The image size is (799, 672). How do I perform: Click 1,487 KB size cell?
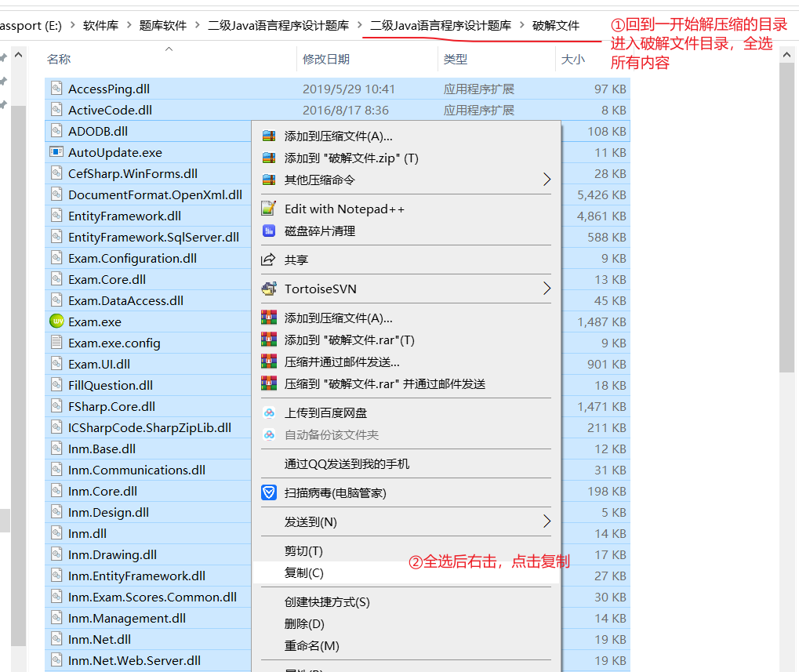[x=601, y=322]
